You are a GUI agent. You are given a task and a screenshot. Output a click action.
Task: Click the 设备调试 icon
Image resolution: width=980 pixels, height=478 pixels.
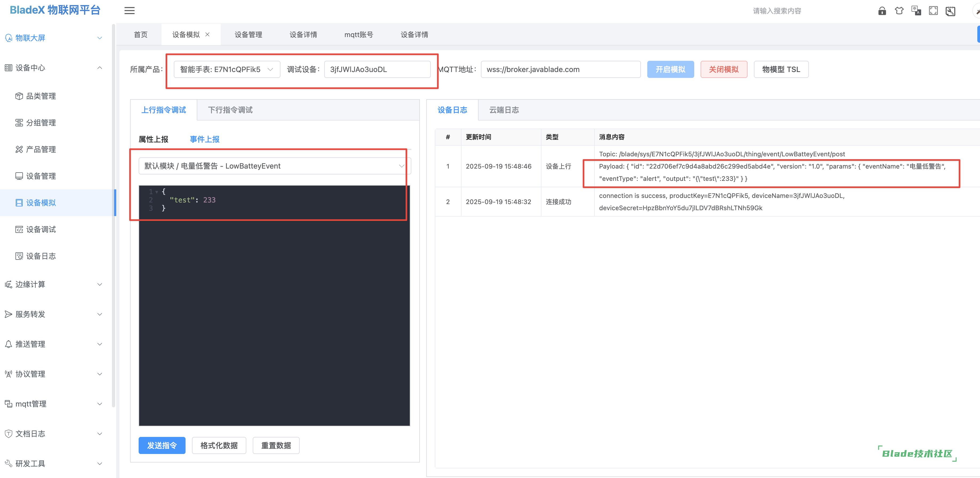(19, 229)
